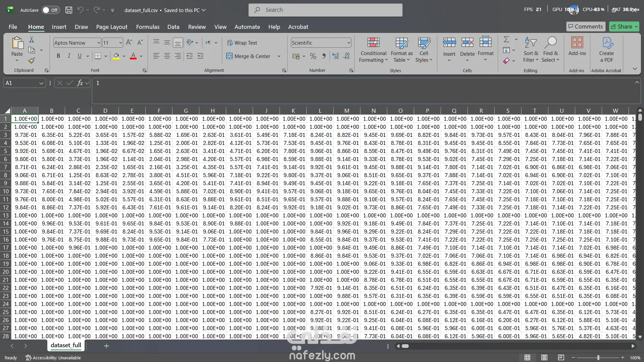This screenshot has width=644, height=362.
Task: Apply Comma Style number format
Action: [324, 56]
